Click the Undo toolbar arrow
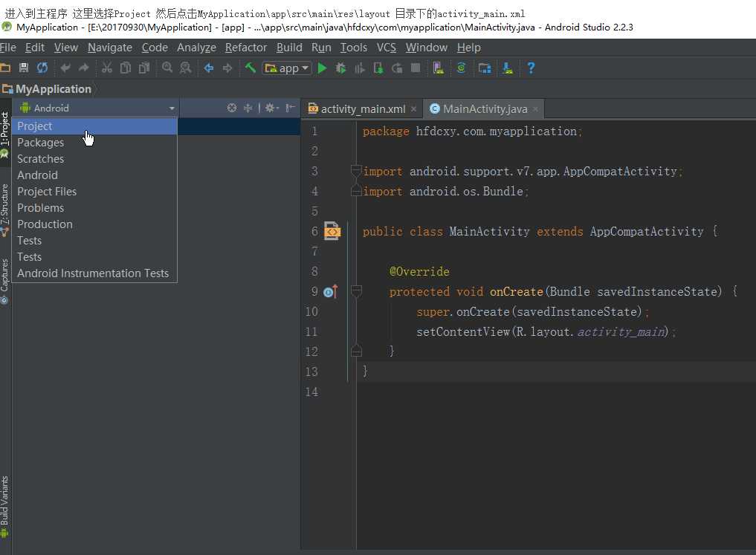The width and height of the screenshot is (756, 555). point(65,68)
